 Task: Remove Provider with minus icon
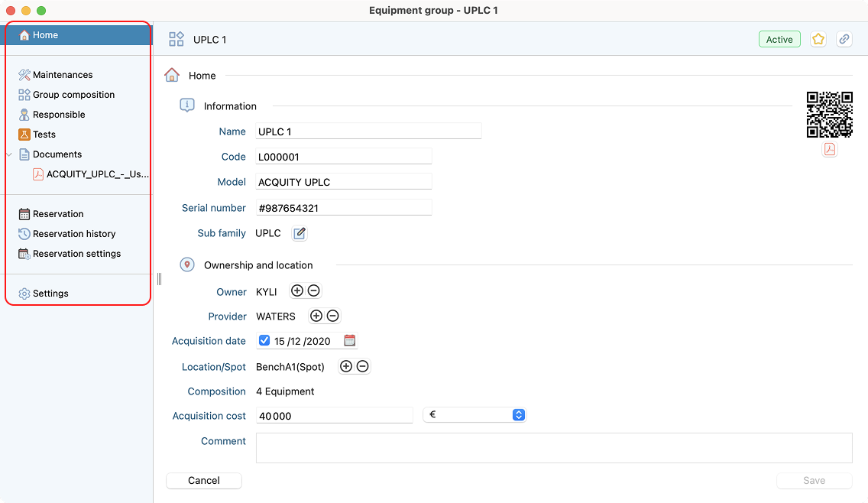tap(332, 316)
